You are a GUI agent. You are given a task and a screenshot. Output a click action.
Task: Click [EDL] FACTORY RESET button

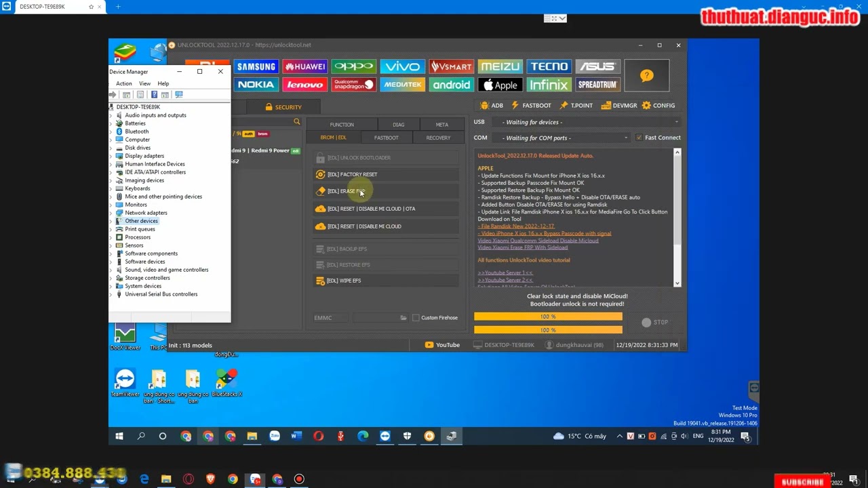point(385,174)
